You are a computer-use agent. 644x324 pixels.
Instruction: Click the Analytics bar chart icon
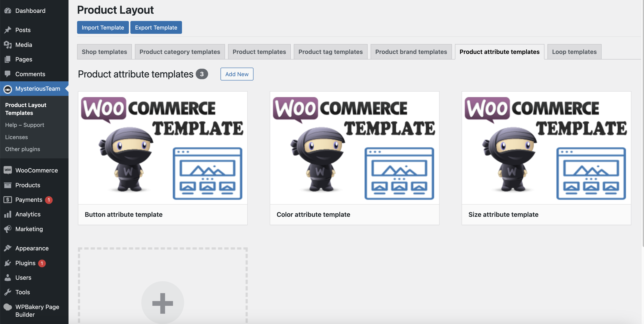[8, 214]
